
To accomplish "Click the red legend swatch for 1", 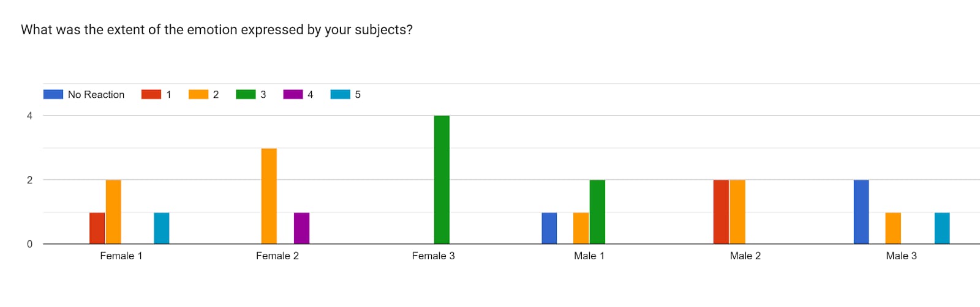I will coord(151,94).
